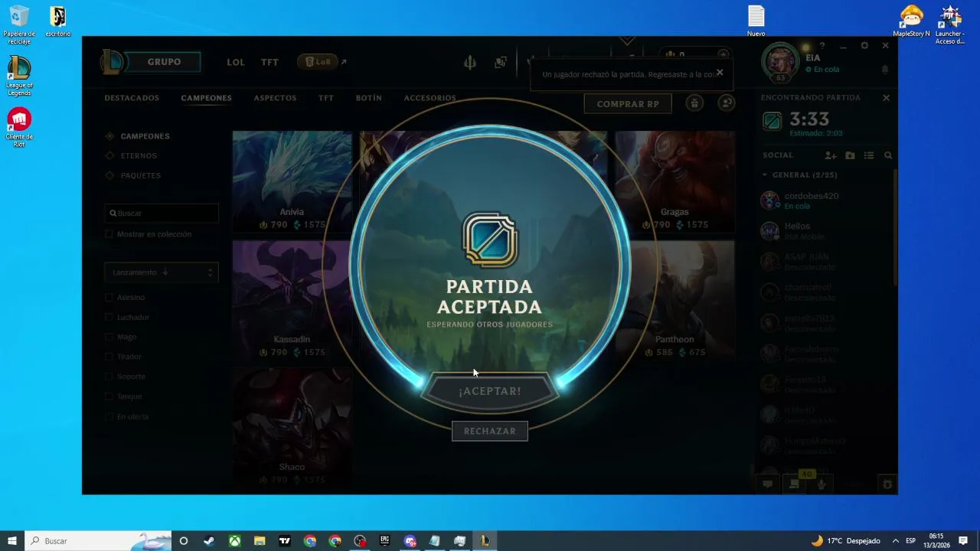The image size is (980, 551).
Task: Open the Lanzamiento sort dropdown
Action: [x=162, y=272]
